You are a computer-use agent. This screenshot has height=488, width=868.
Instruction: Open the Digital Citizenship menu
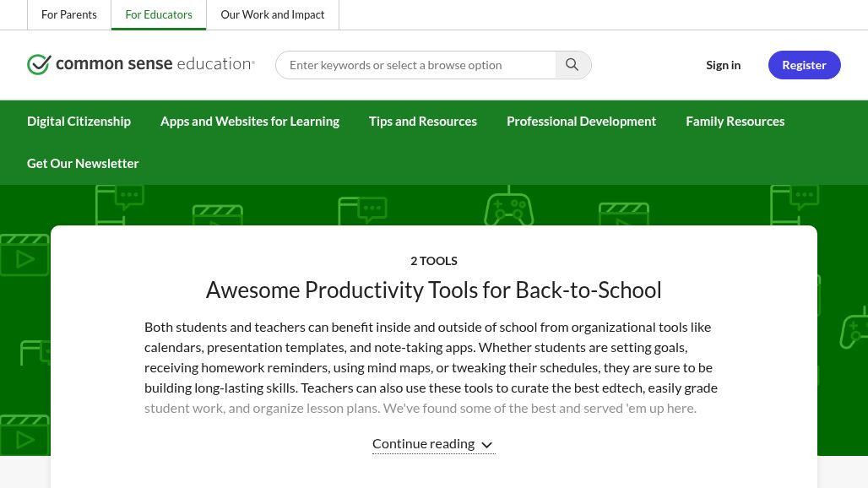click(x=79, y=122)
